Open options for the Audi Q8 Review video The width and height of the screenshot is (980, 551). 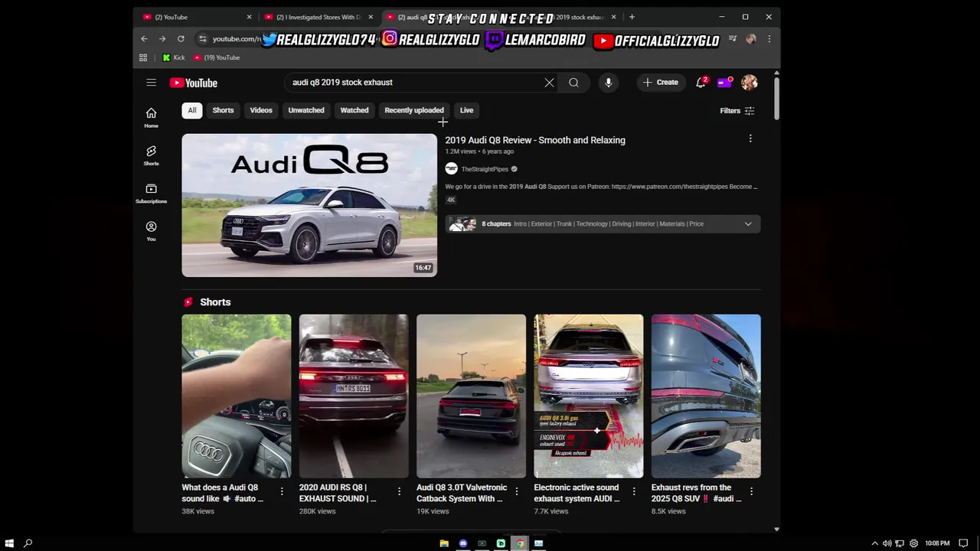(x=750, y=139)
